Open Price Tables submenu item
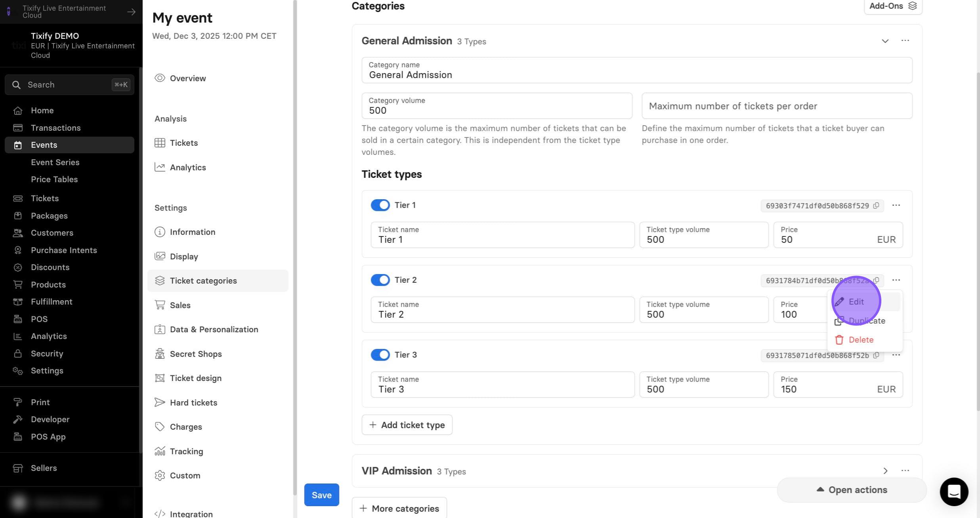This screenshot has width=980, height=518. tap(54, 179)
